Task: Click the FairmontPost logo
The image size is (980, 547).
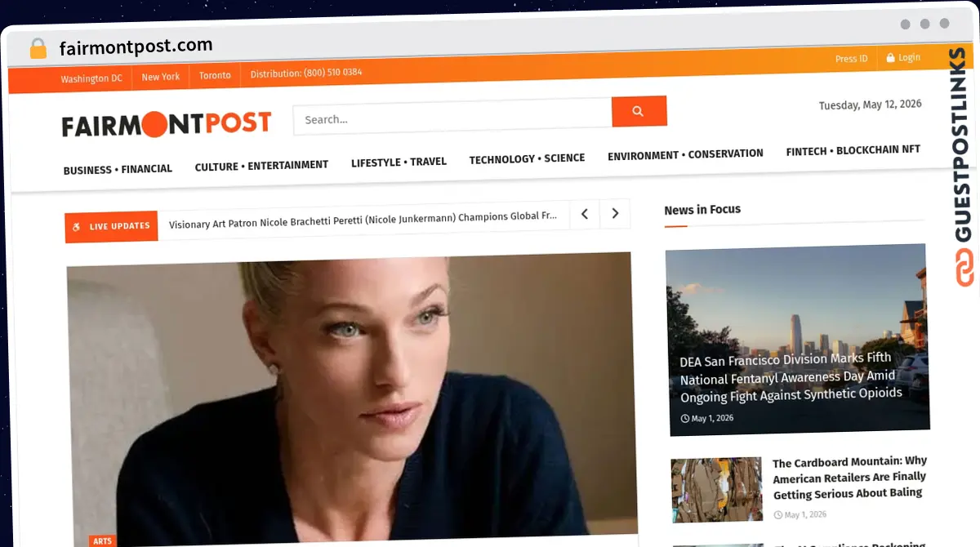Action: coord(167,124)
